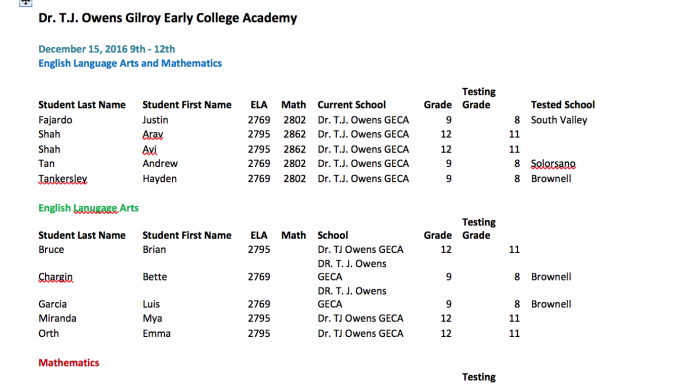The width and height of the screenshot is (696, 385).
Task: Click Brownell in the Garcia row
Action: pyautogui.click(x=551, y=304)
